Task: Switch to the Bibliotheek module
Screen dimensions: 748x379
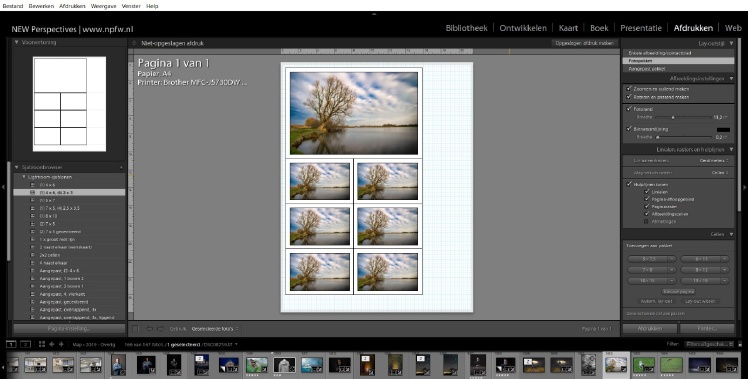Action: click(x=467, y=28)
